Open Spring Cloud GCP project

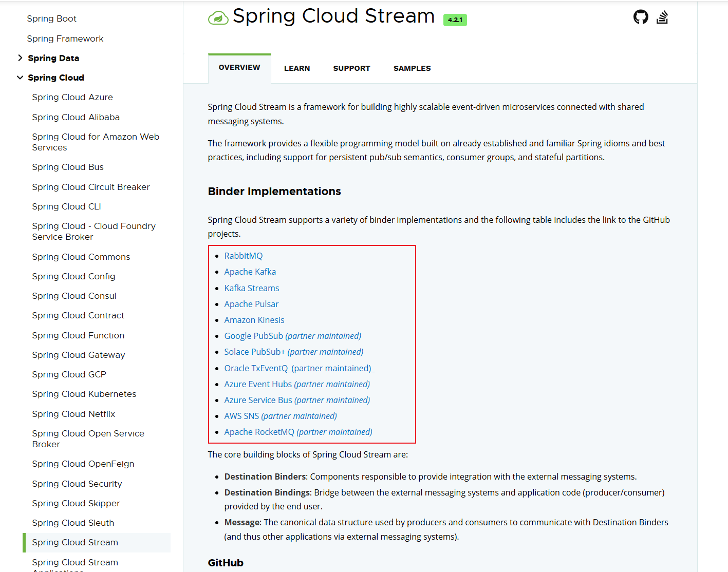[69, 374]
